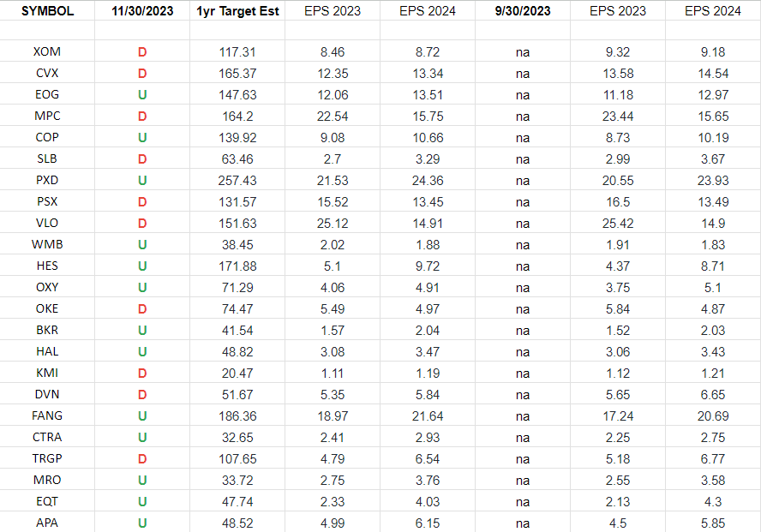Click the na cell in the DVN row
This screenshot has width=761, height=532.
[523, 395]
